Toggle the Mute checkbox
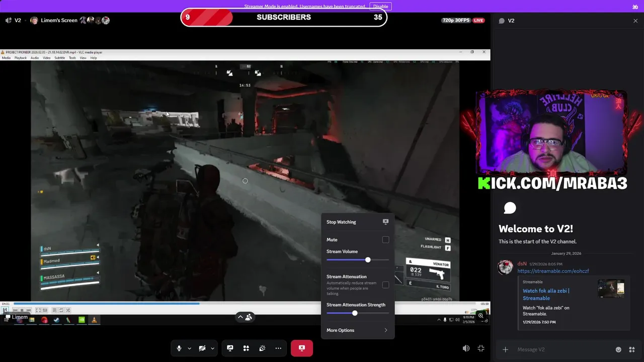This screenshot has height=362, width=644. [x=385, y=240]
